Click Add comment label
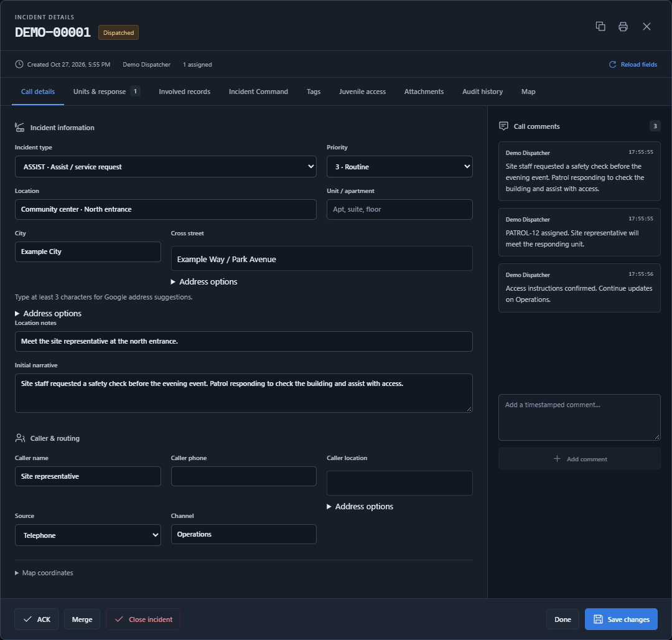The width and height of the screenshot is (672, 640). tap(587, 459)
